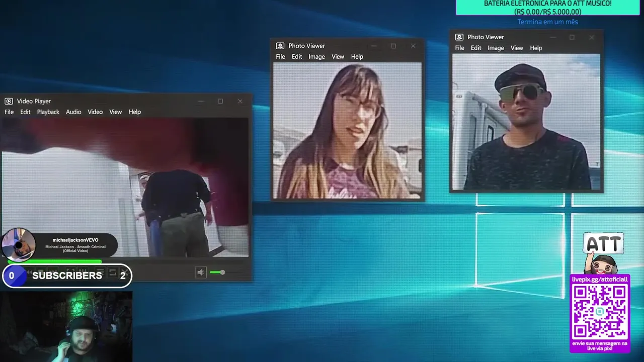Open the Audio menu in Video Player
Viewport: 644px width, 362px height.
tap(73, 112)
